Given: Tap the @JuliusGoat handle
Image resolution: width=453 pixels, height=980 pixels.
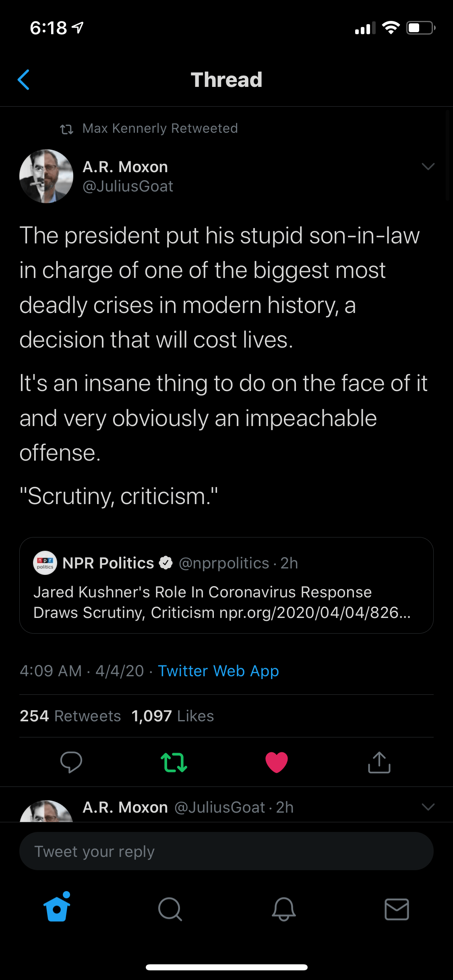Looking at the screenshot, I should pyautogui.click(x=128, y=186).
